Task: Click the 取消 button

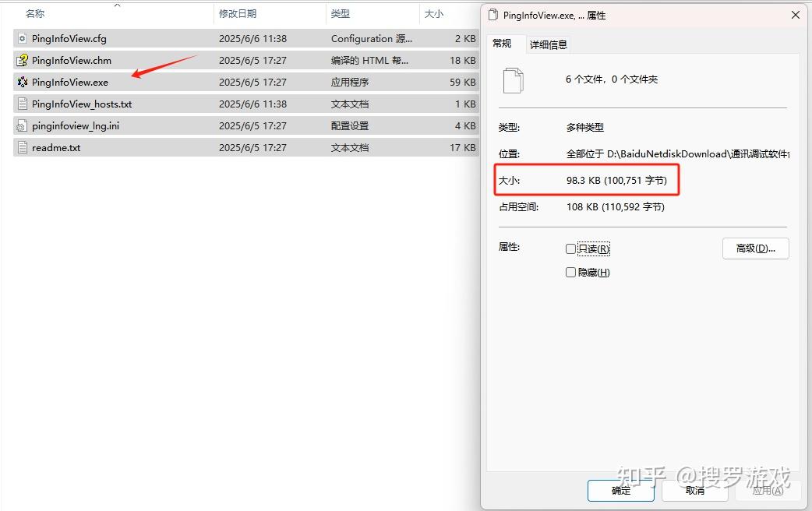Action: tap(694, 491)
